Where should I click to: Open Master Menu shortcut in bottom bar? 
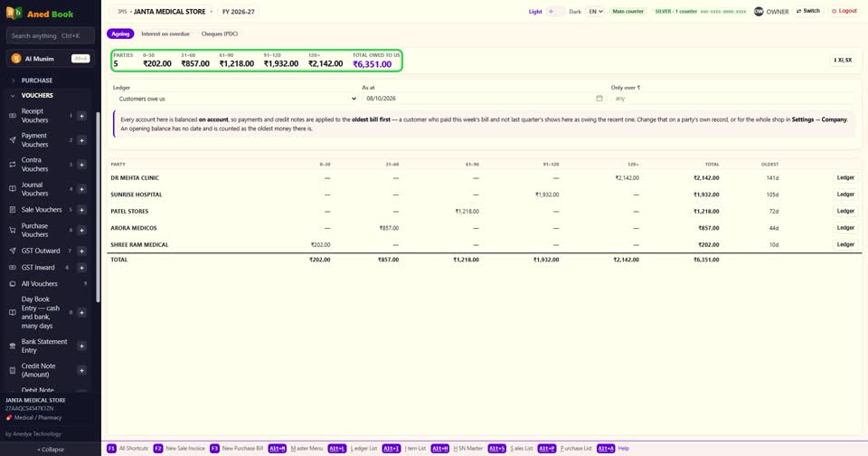[x=297, y=448]
